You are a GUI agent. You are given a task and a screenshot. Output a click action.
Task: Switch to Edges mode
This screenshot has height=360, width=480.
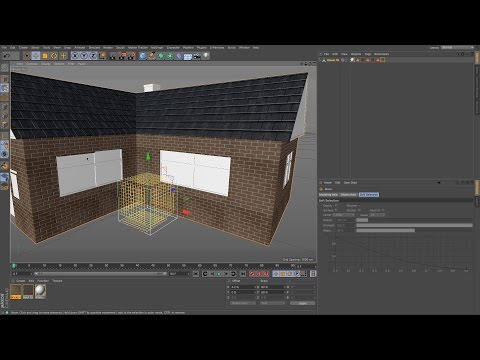[x=5, y=115]
